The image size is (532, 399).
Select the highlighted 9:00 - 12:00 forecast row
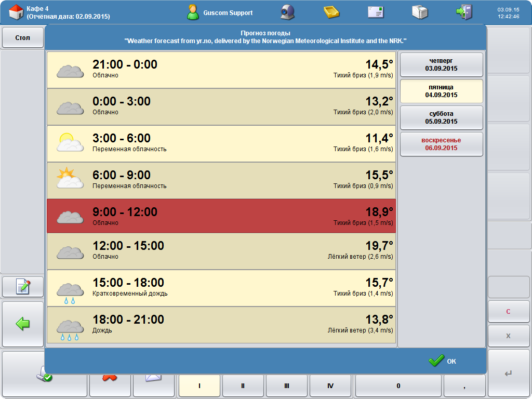point(221,216)
